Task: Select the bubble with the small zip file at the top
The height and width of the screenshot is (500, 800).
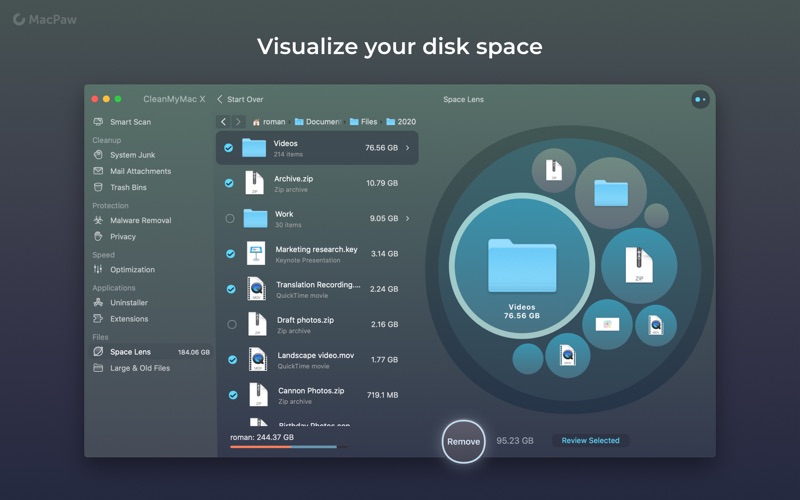Action: pos(554,170)
